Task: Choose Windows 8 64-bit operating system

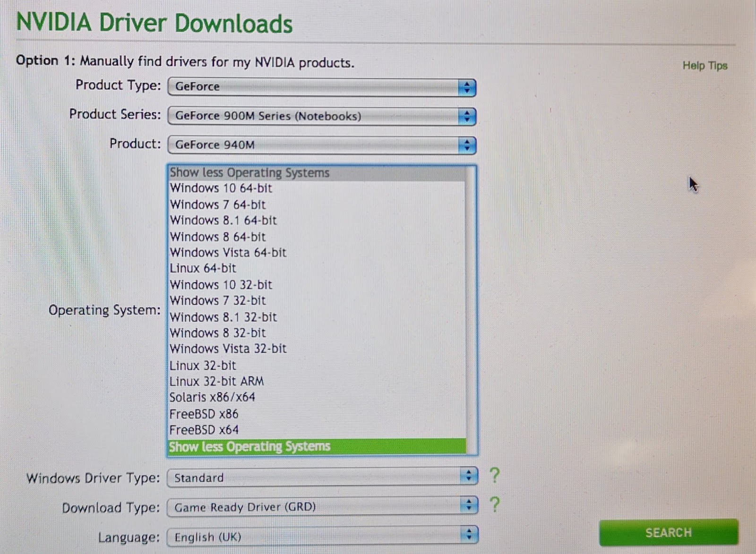Action: pos(317,237)
